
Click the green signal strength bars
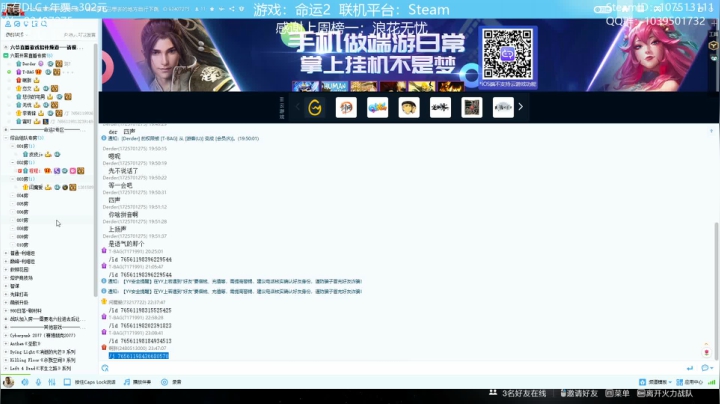[711, 382]
